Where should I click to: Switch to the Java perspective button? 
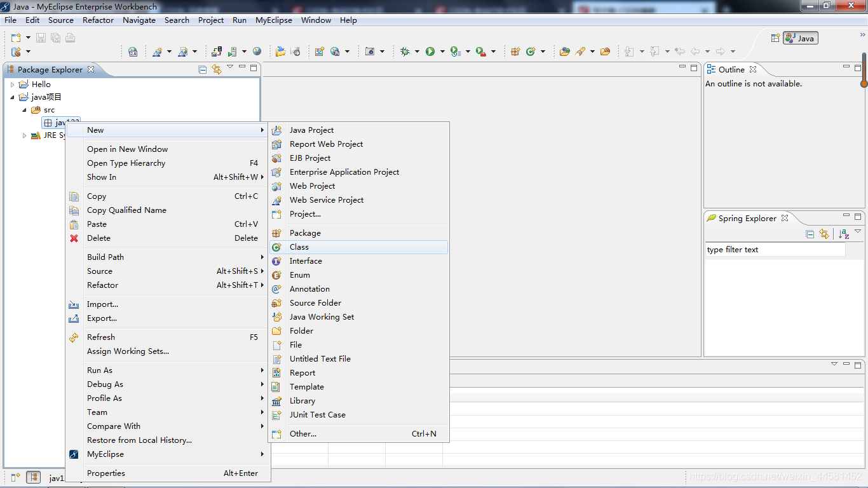coord(801,38)
